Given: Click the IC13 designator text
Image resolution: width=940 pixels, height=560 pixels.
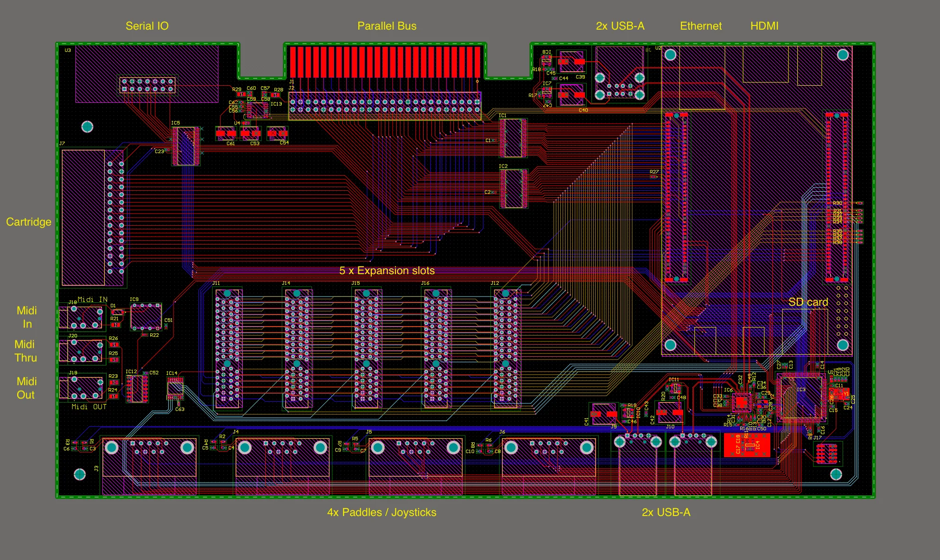Looking at the screenshot, I should (x=276, y=104).
